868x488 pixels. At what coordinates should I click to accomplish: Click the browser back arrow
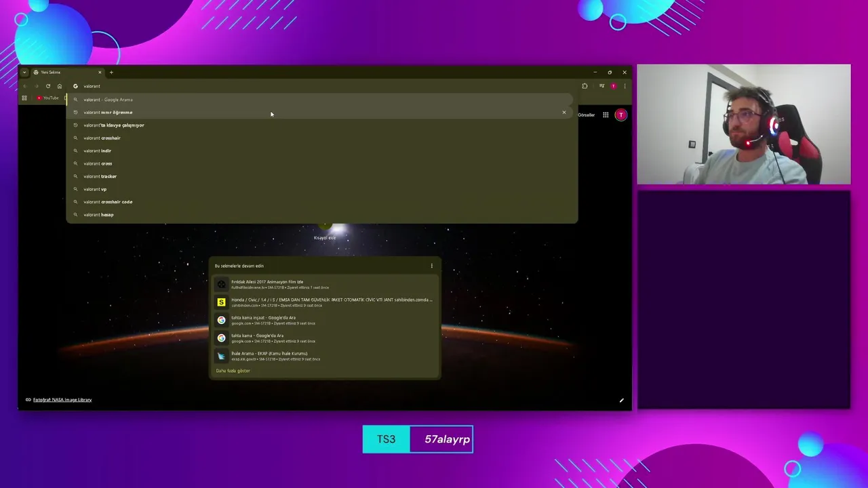click(x=25, y=86)
